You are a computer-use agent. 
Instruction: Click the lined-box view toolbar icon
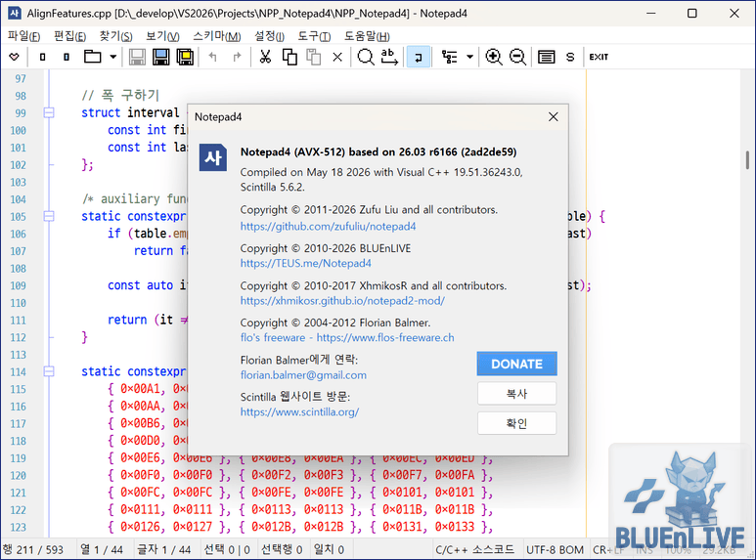pyautogui.click(x=546, y=57)
